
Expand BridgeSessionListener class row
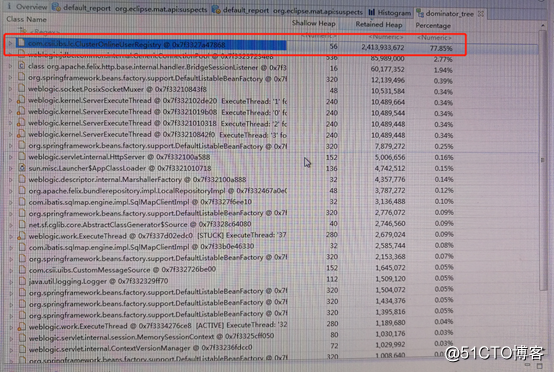[11, 66]
